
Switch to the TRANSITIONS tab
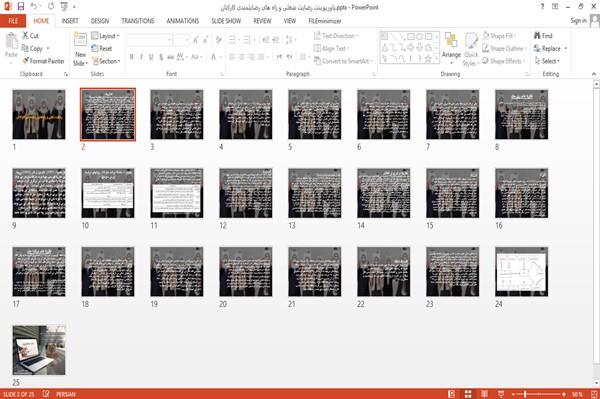point(138,21)
